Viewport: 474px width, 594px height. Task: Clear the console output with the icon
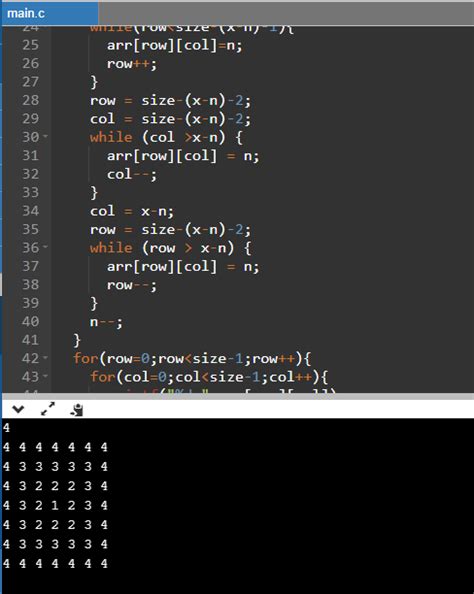click(77, 410)
